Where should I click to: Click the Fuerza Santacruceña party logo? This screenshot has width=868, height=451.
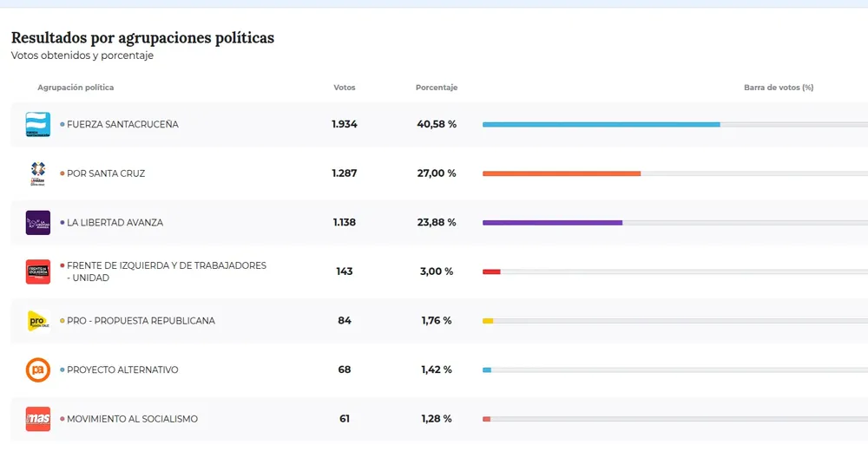(38, 124)
